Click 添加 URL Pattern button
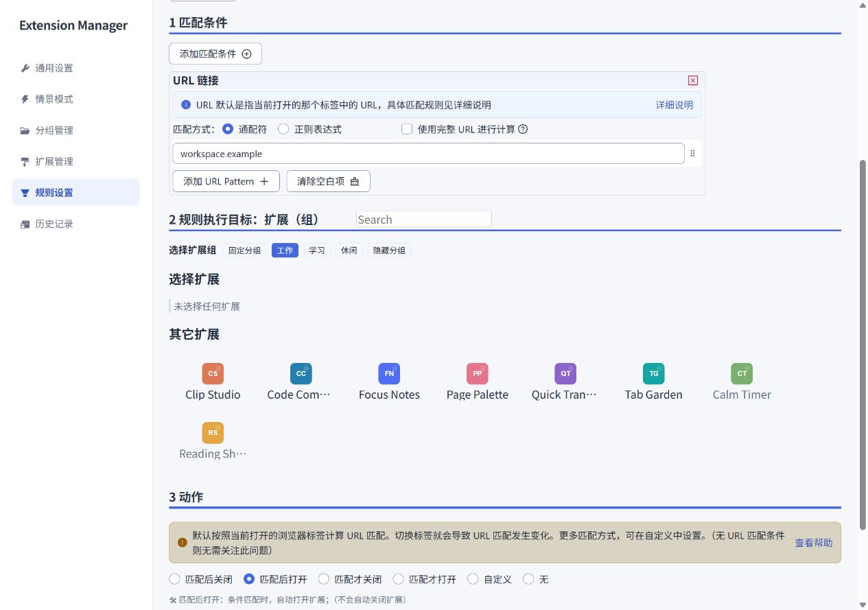 tap(226, 181)
